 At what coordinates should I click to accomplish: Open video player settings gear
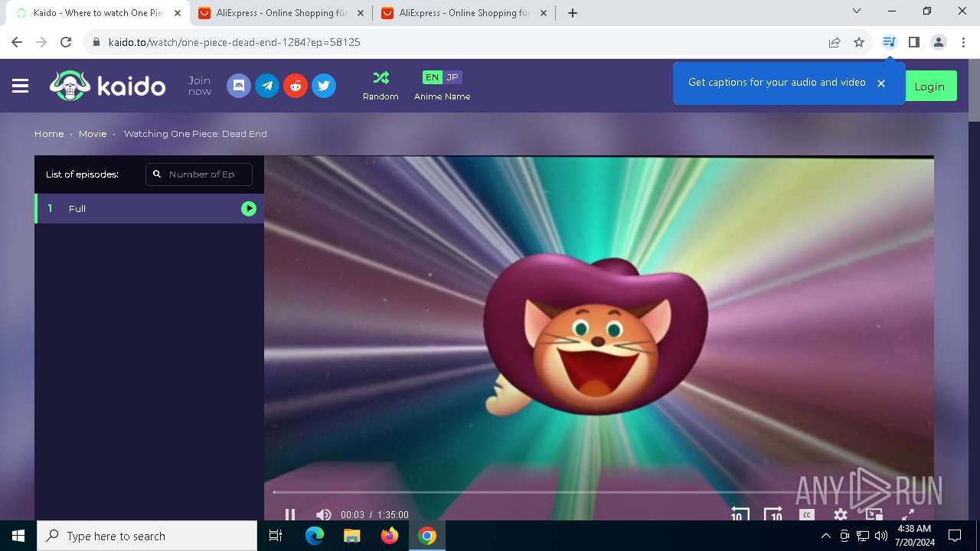[x=841, y=514]
